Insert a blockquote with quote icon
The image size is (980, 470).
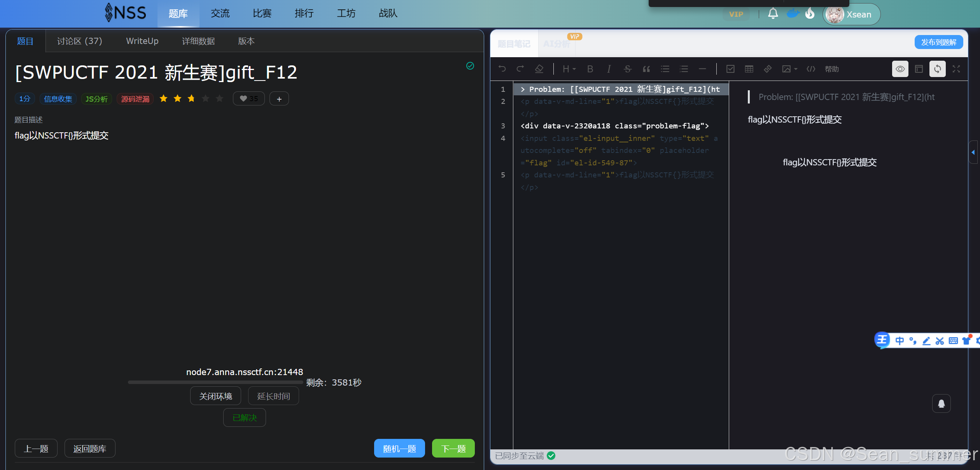coord(646,69)
